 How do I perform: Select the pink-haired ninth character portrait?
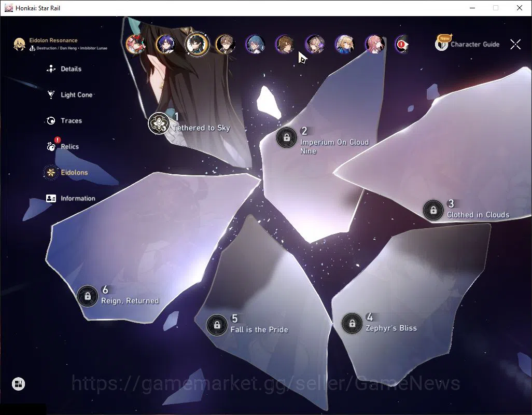tap(374, 44)
